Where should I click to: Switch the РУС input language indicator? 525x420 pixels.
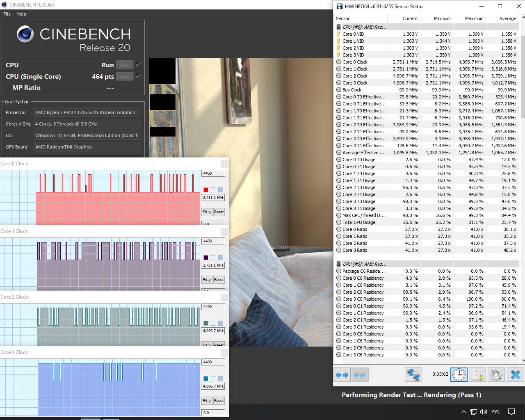pyautogui.click(x=496, y=412)
